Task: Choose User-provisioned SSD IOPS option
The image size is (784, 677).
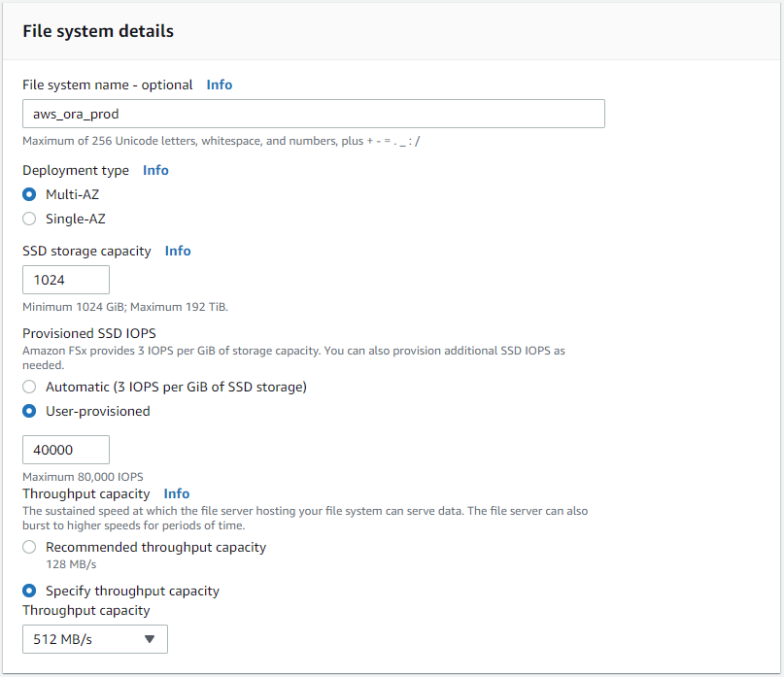Action: coord(30,411)
